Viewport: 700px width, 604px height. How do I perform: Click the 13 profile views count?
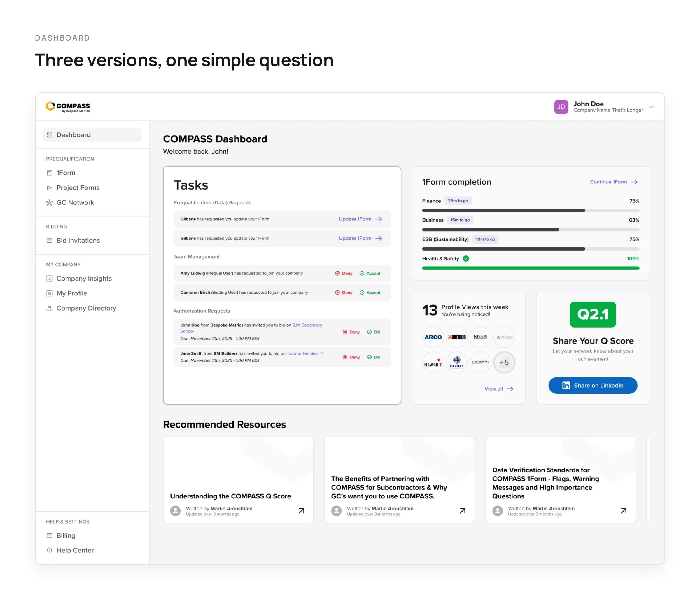[430, 310]
